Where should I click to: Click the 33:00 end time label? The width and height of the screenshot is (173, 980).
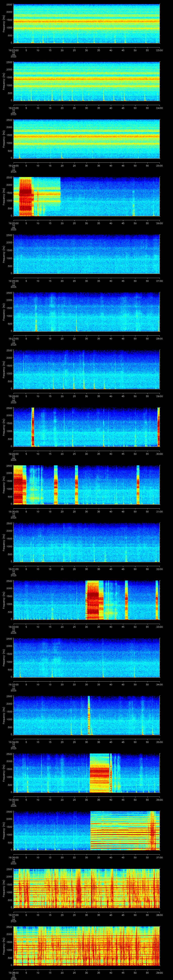[159, 627]
